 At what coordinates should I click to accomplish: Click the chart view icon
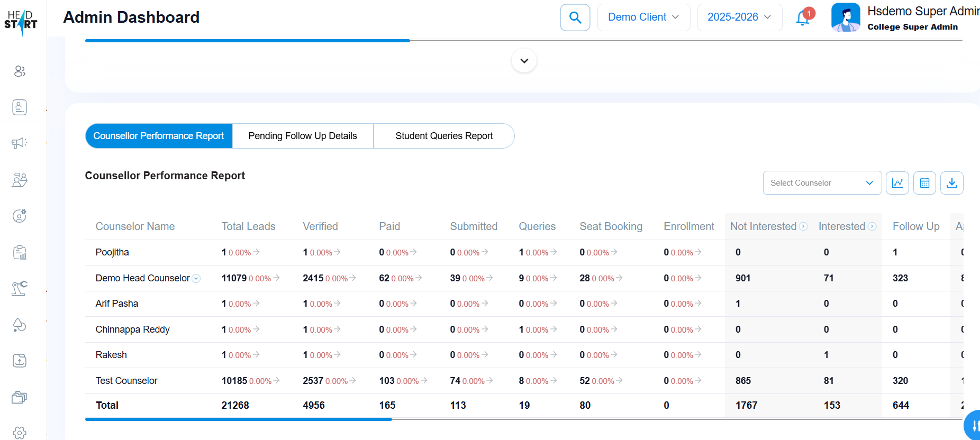tap(897, 183)
